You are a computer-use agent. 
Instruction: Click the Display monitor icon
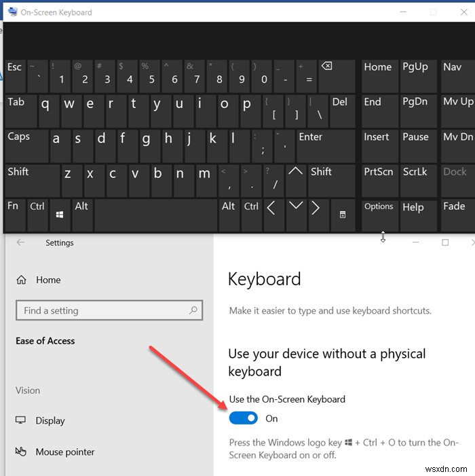click(x=20, y=420)
